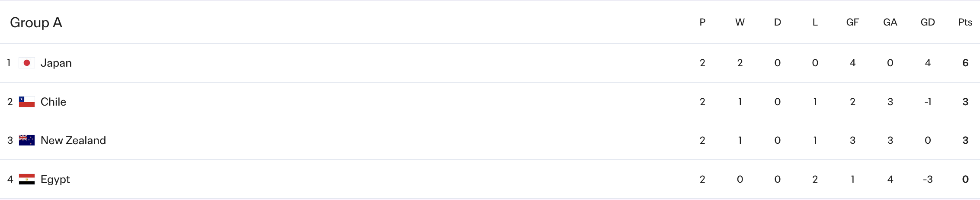The image size is (980, 200).
Task: Click the Pts column header
Action: [x=965, y=23]
